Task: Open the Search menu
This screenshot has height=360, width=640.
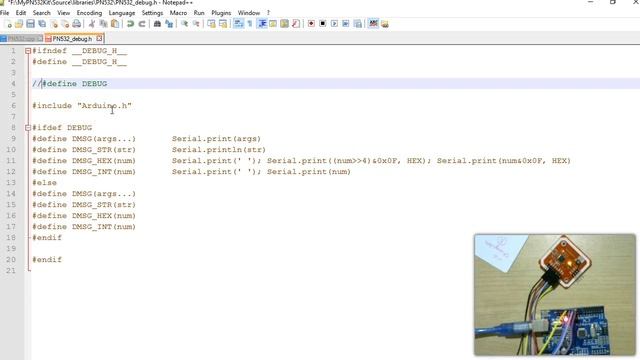Action: click(x=42, y=13)
